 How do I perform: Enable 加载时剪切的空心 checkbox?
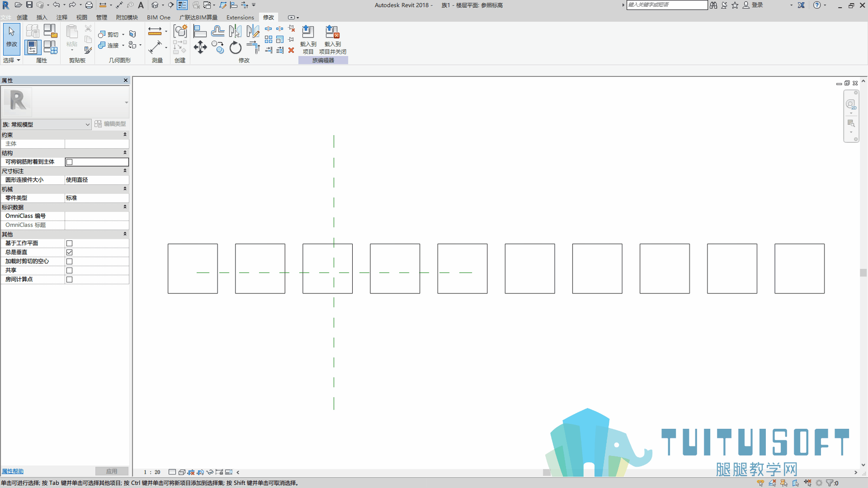coord(70,261)
